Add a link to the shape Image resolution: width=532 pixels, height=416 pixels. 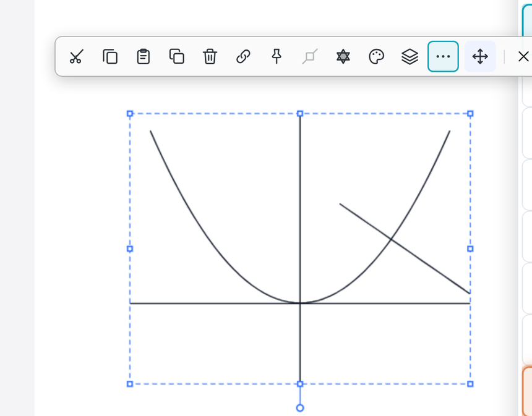coord(243,57)
